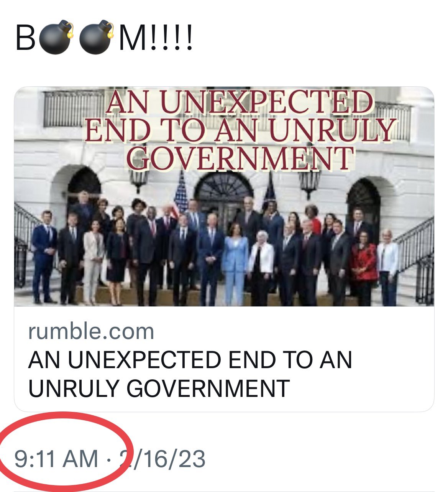The image size is (448, 492).
Task: Open the card title 'AN UNEXPECTED END TO AN UNRULY GOVERNMENT'
Action: coord(190,374)
